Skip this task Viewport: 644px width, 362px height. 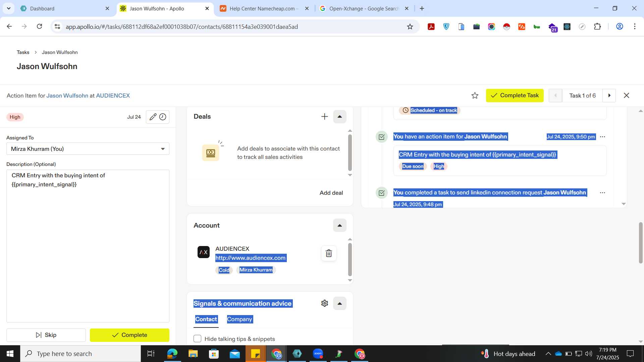[x=46, y=335]
